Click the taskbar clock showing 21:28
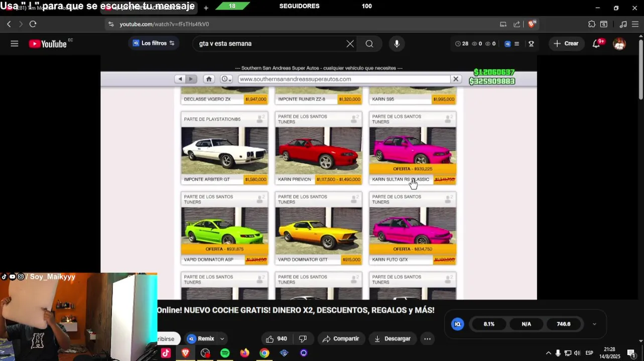The image size is (644, 361). tap(610, 353)
